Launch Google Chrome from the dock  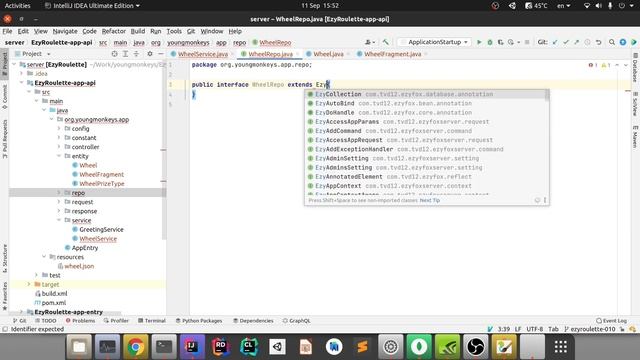tap(136, 347)
